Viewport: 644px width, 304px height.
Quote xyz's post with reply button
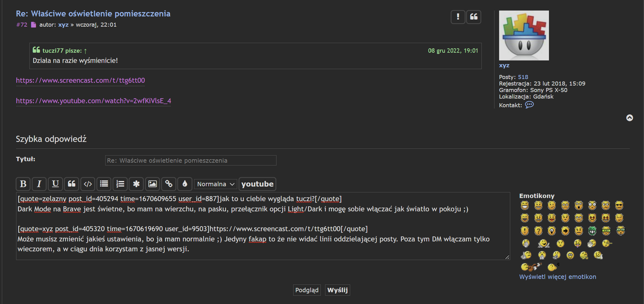tap(474, 17)
